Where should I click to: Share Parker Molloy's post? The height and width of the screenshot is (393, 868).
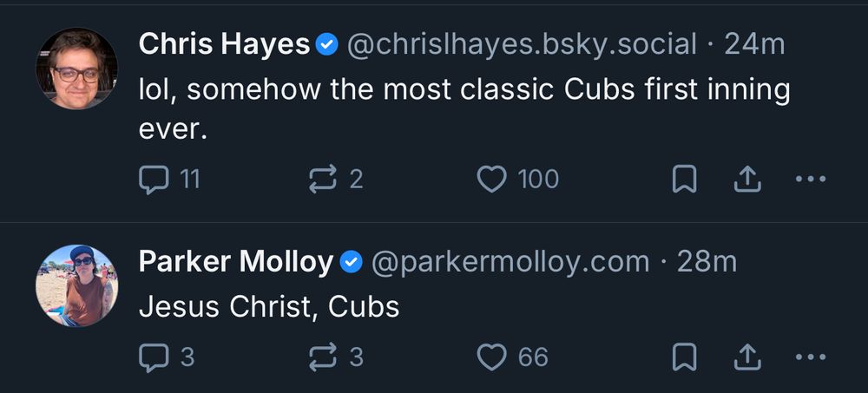pyautogui.click(x=747, y=357)
